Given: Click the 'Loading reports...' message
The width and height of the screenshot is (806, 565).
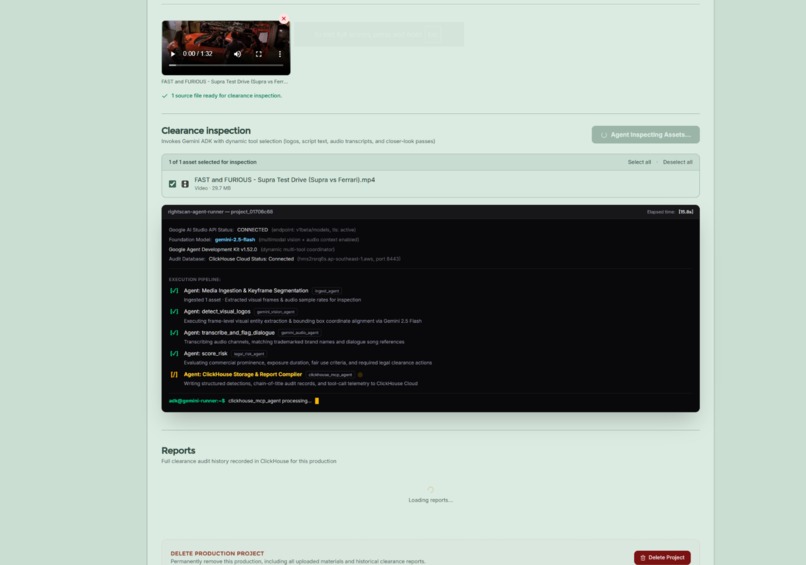Looking at the screenshot, I should (x=431, y=500).
